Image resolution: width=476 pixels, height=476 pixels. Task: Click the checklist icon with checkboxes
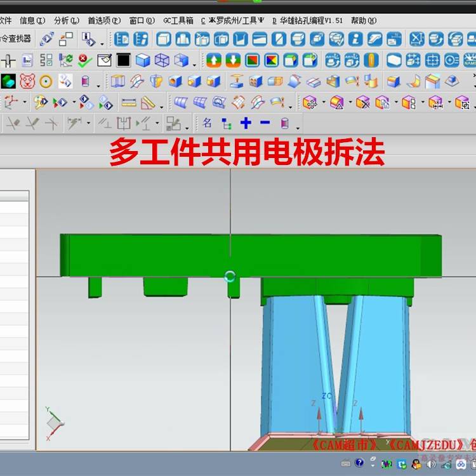[46, 61]
